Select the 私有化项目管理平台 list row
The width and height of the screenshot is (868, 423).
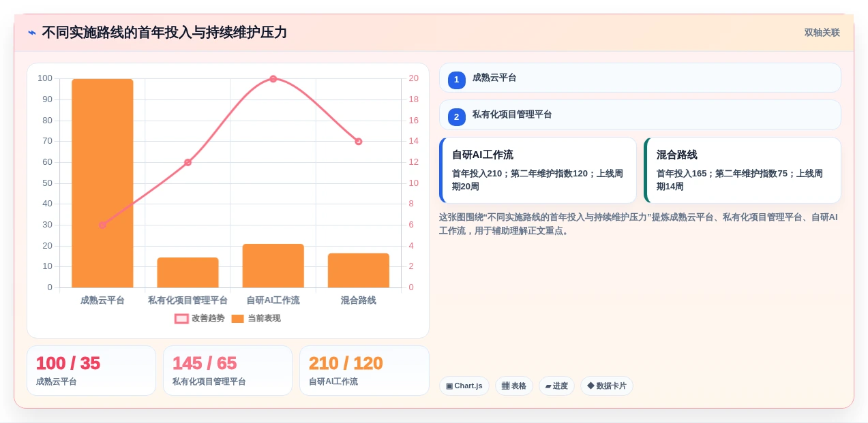(640, 115)
